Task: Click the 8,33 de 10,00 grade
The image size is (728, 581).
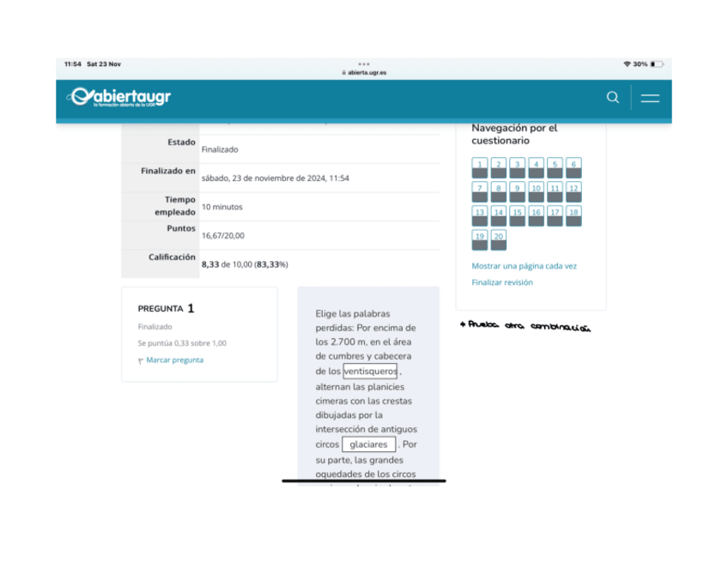Action: pyautogui.click(x=245, y=264)
